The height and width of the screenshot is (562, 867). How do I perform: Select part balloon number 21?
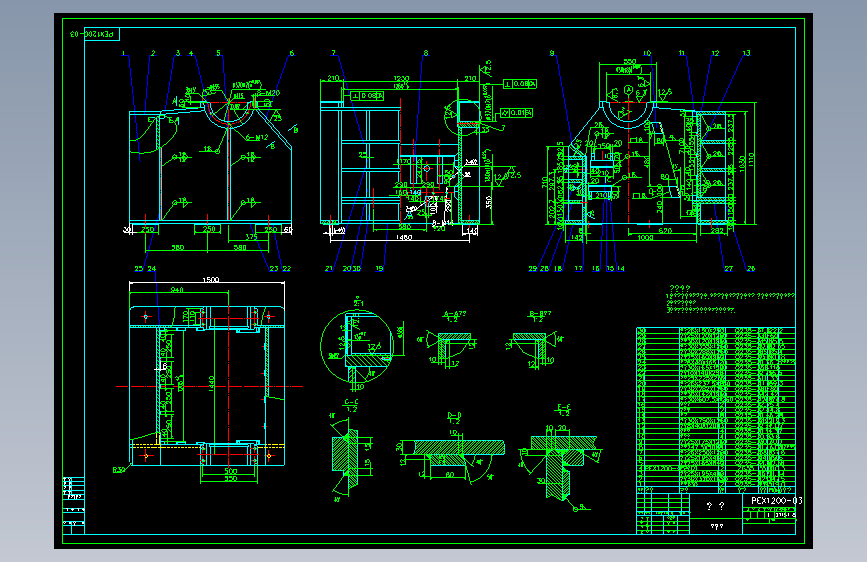329,269
